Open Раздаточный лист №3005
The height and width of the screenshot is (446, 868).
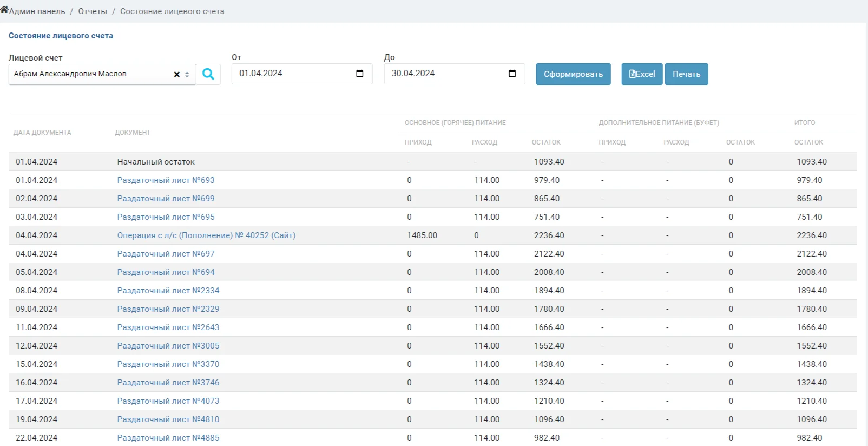168,346
